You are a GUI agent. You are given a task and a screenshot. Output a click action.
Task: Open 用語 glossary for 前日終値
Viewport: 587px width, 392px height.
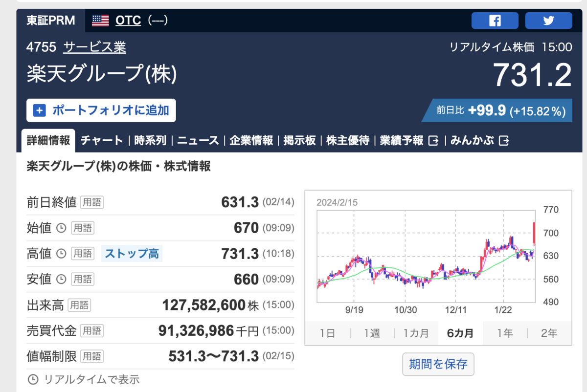(x=92, y=202)
